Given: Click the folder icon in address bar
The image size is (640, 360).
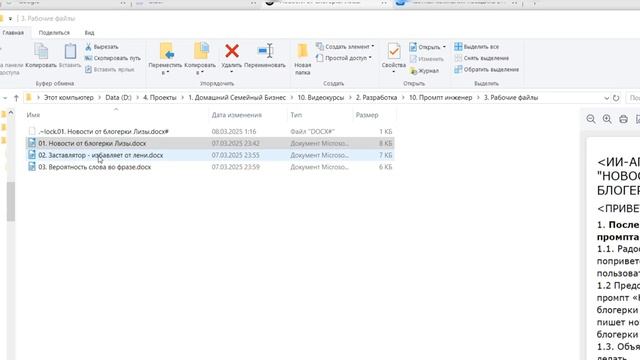Looking at the screenshot, I should (29, 98).
